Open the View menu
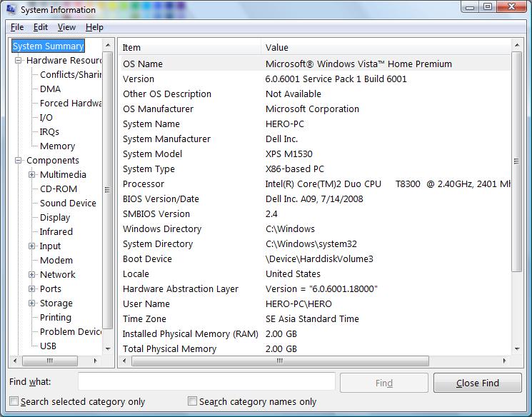Screen dimensions: 532x417 tap(66, 27)
